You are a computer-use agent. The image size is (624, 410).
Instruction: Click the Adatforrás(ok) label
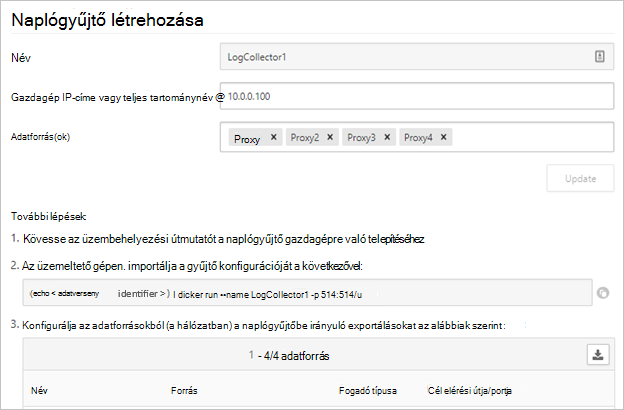40,137
